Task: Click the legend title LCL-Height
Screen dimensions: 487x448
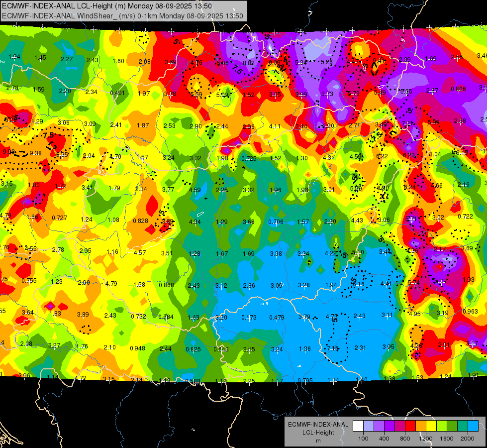Action: pos(318,433)
